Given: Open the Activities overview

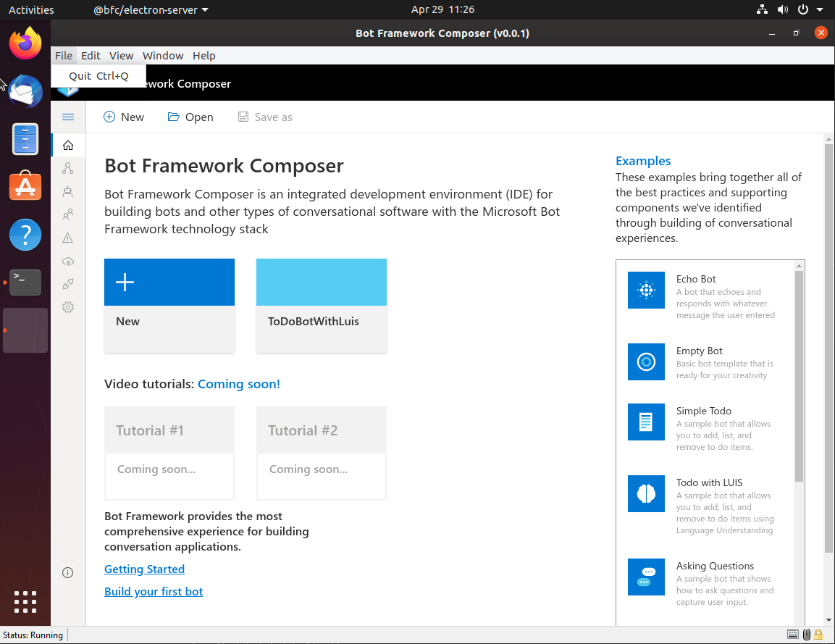Looking at the screenshot, I should (31, 9).
